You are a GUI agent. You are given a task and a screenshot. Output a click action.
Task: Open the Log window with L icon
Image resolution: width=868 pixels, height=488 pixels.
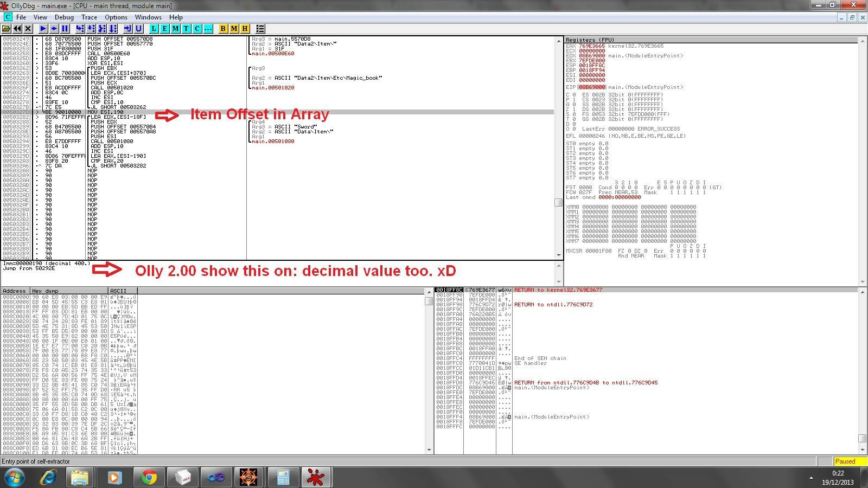tap(154, 28)
